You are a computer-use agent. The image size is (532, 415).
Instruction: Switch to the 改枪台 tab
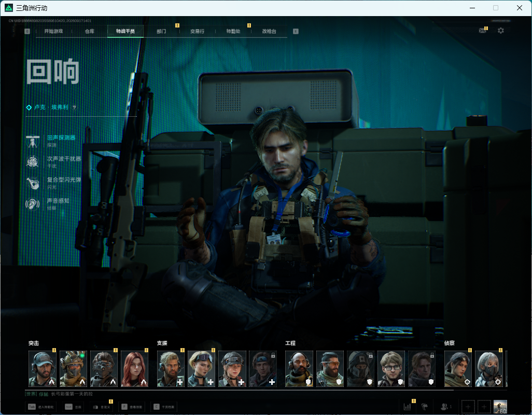tap(269, 31)
